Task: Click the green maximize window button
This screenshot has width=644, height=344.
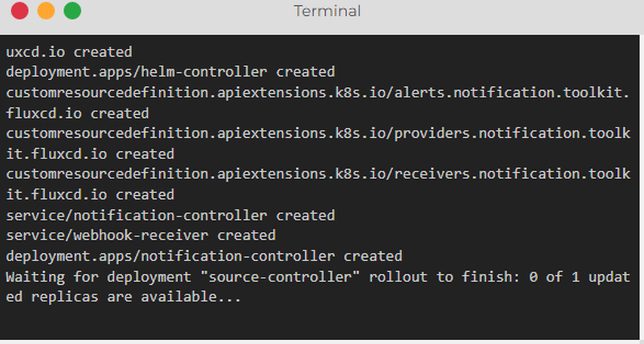Action: point(72,11)
